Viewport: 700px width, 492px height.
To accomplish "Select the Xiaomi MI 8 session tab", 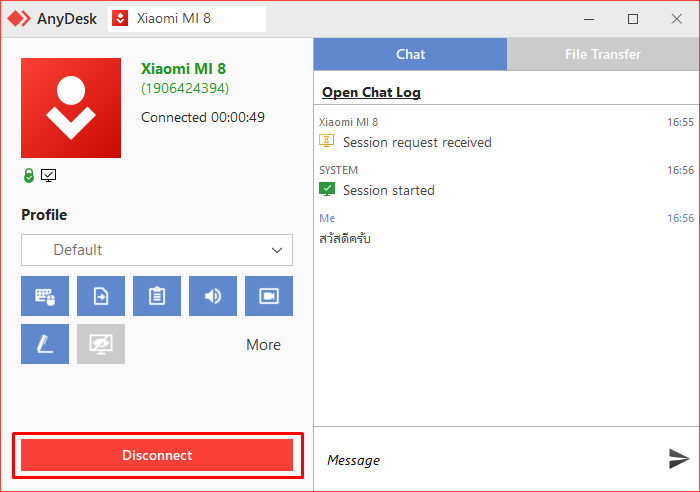I will point(187,19).
